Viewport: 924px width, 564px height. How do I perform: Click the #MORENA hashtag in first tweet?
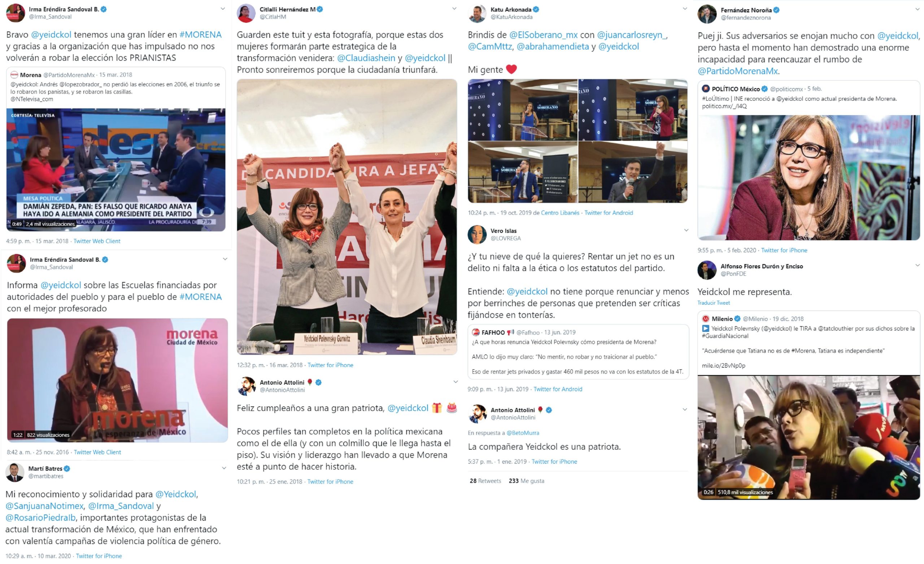coord(201,35)
